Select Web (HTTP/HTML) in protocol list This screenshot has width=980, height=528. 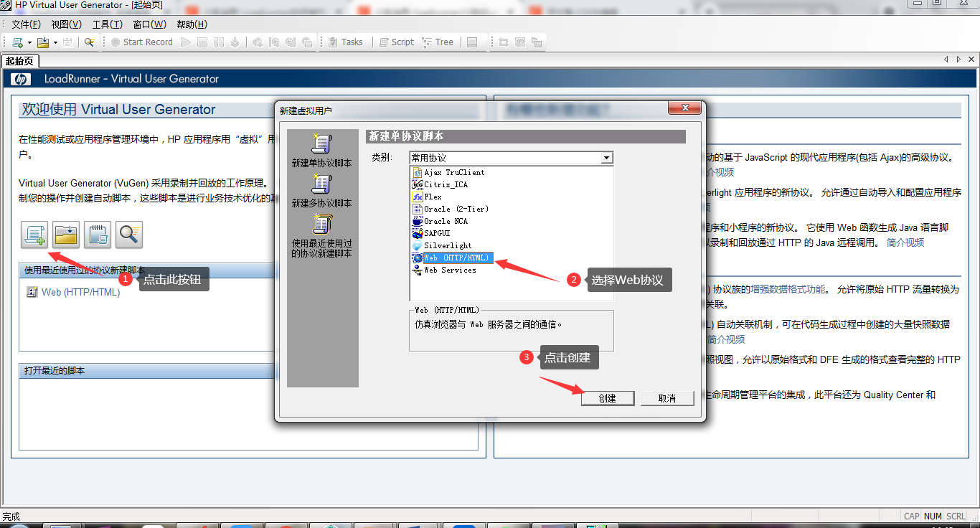(x=452, y=258)
